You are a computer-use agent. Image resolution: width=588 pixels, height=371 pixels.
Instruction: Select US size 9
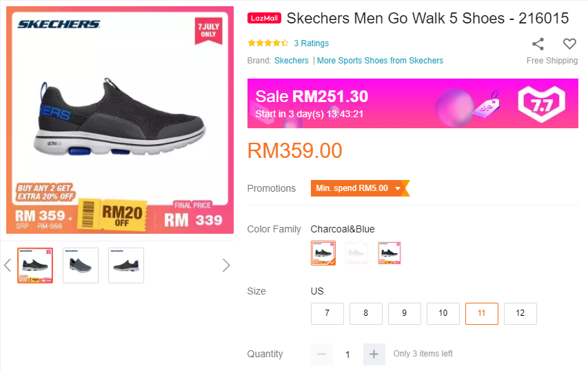click(x=404, y=313)
